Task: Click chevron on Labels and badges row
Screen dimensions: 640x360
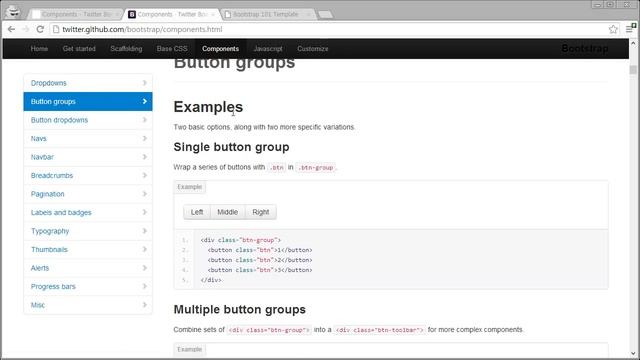Action: click(x=144, y=212)
